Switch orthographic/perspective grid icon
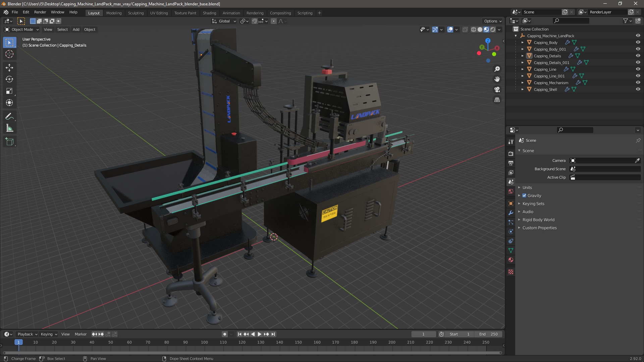The width and height of the screenshot is (644, 362). (497, 100)
